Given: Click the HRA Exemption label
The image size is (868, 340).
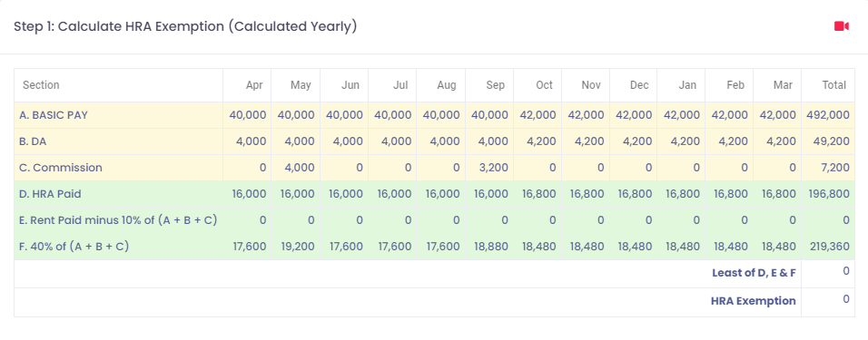Looking at the screenshot, I should (754, 301).
